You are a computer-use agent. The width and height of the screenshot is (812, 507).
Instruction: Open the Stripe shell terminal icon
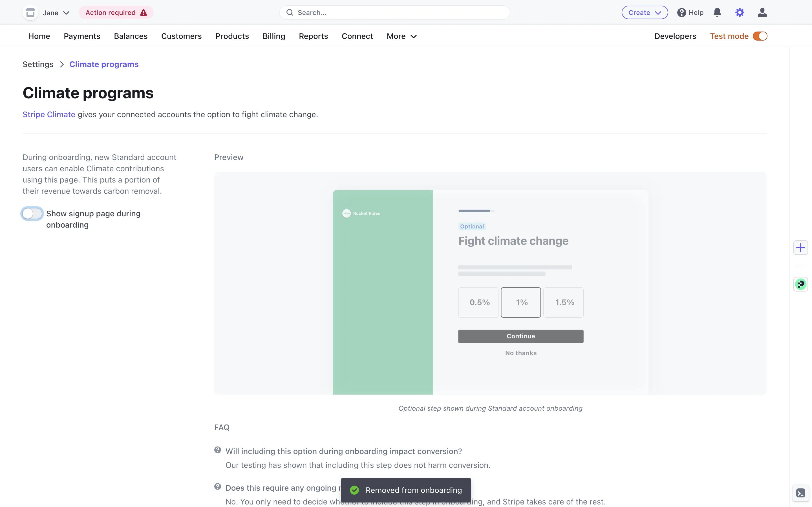[801, 493]
